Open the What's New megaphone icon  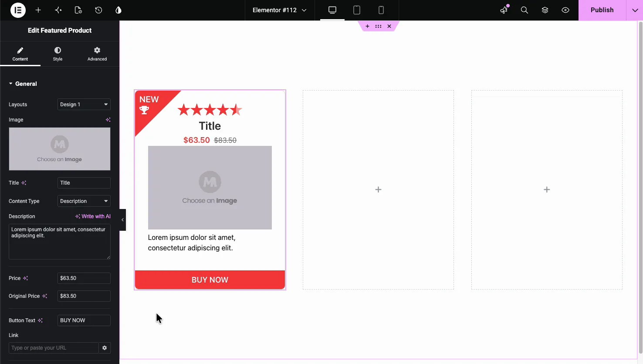(x=504, y=10)
